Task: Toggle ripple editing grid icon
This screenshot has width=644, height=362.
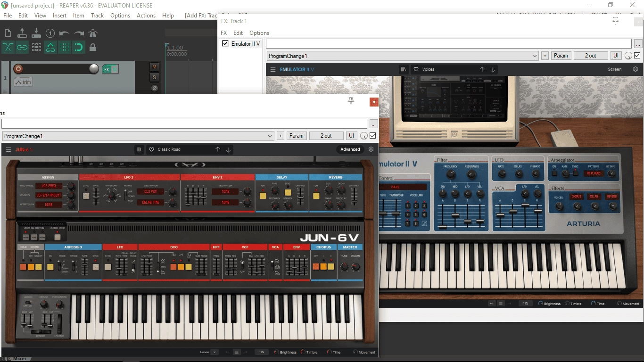Action: (x=36, y=47)
